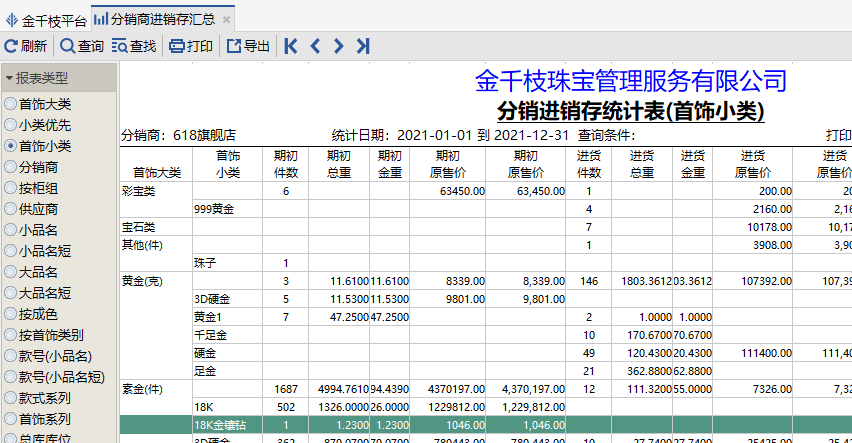The height and width of the screenshot is (443, 852).
Task: Go to previous page arrow
Action: pos(315,46)
